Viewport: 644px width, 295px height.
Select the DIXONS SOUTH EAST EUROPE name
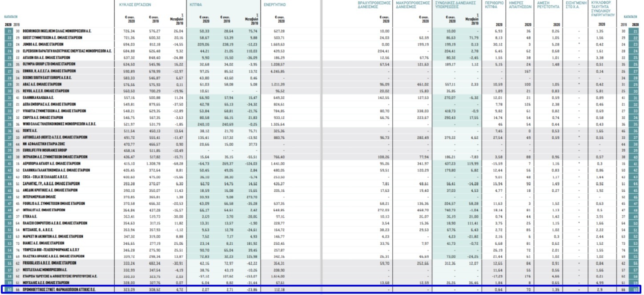click(x=47, y=78)
